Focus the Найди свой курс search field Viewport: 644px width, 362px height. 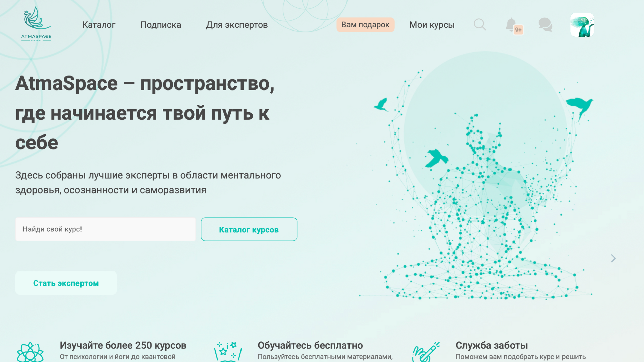click(105, 229)
